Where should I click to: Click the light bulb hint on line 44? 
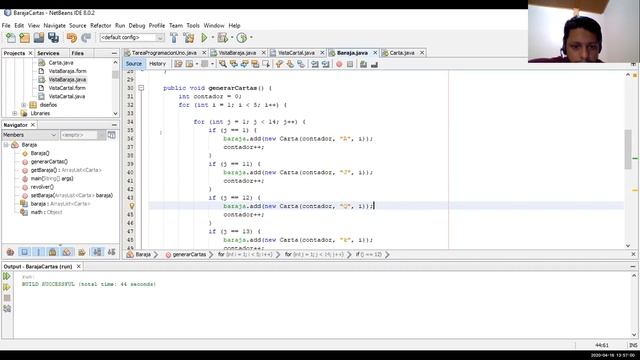(x=132, y=206)
